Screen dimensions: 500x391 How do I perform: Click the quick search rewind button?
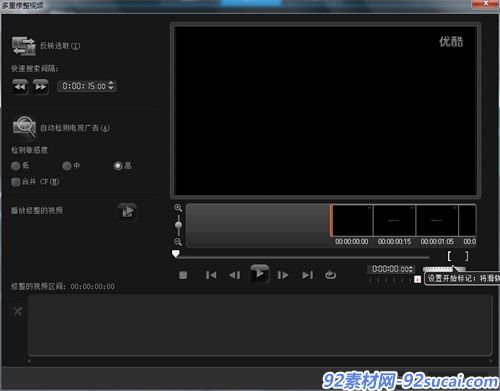(x=20, y=87)
